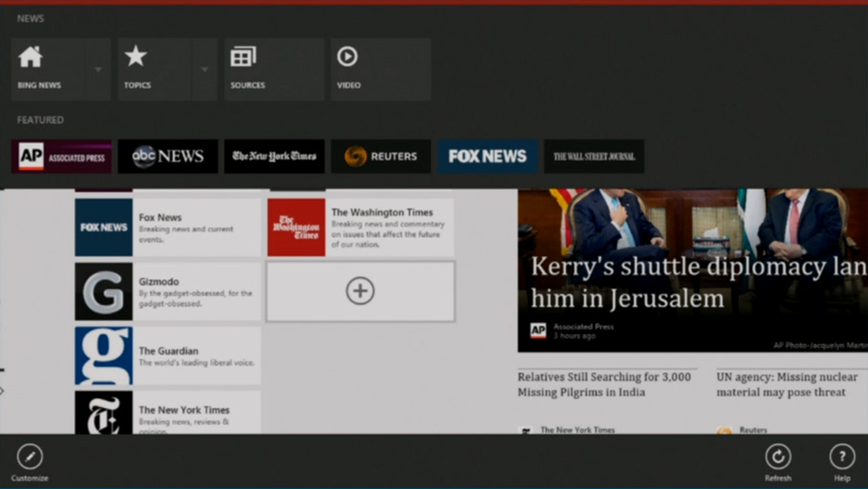Image resolution: width=868 pixels, height=489 pixels.
Task: Open the Bing News home tile
Action: [48, 69]
